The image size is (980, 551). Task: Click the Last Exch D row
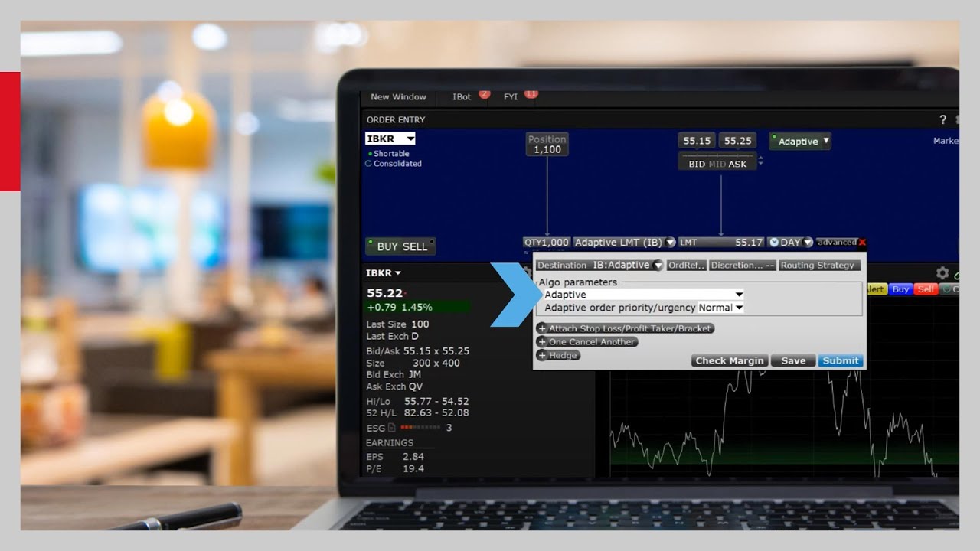(392, 336)
